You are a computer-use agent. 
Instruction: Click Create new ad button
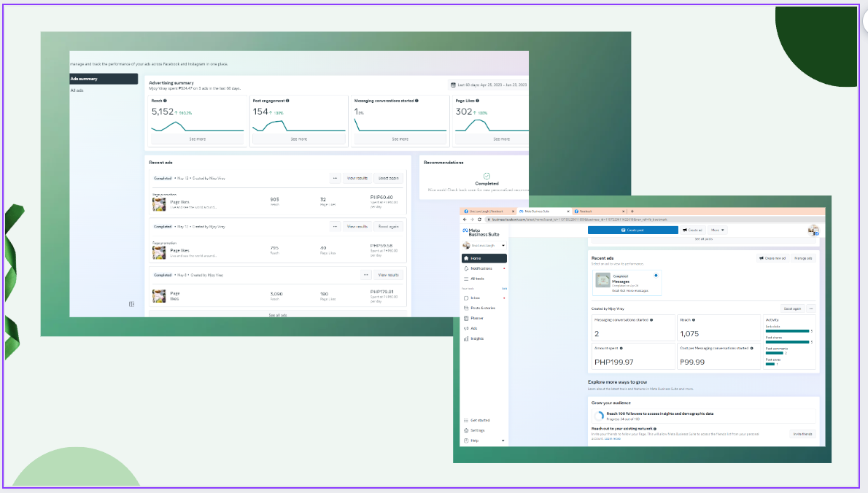point(772,258)
